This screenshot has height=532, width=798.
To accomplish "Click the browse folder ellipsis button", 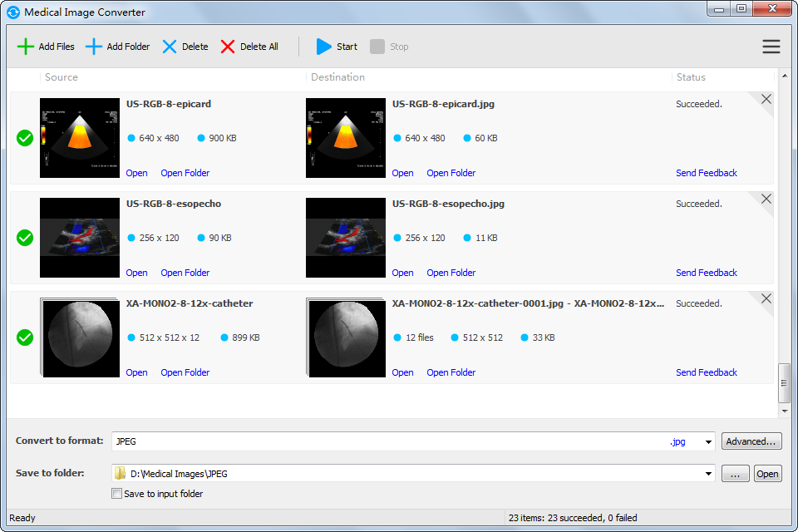I will 735,474.
